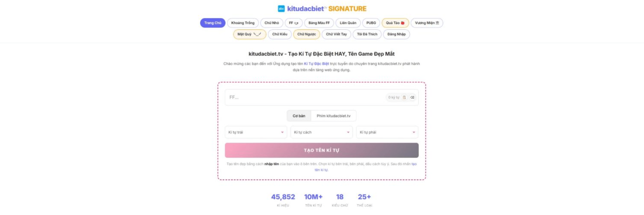This screenshot has width=644, height=215.
Task: Expand the Kí tự trái dropdown
Action: (x=256, y=132)
